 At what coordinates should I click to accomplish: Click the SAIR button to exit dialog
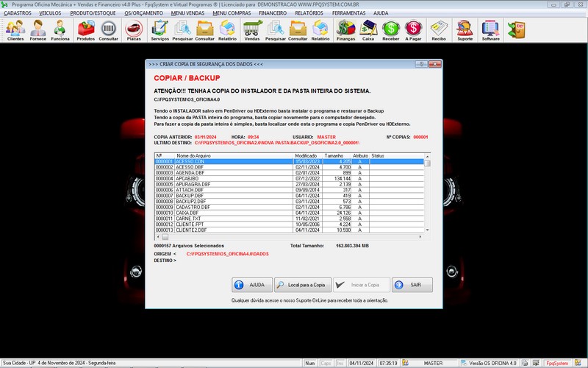click(x=412, y=285)
